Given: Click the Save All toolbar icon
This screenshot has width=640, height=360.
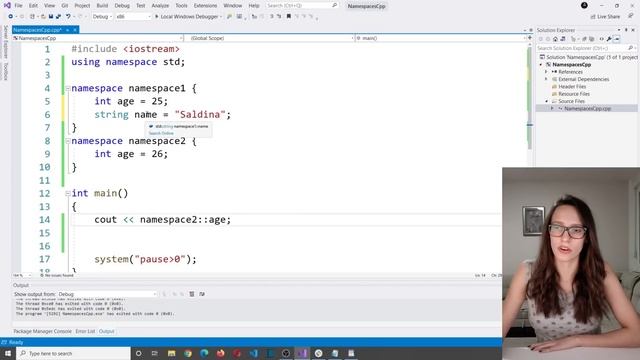Looking at the screenshot, I should (x=58, y=17).
